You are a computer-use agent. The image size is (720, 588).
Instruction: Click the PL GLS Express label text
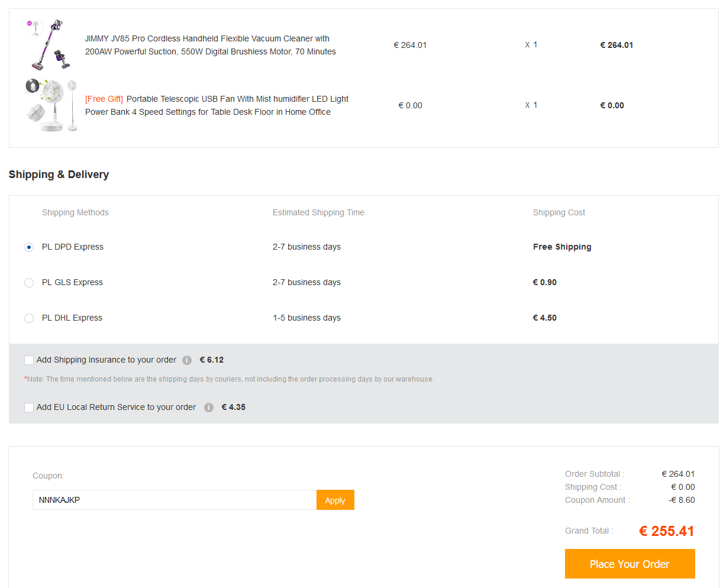(72, 282)
